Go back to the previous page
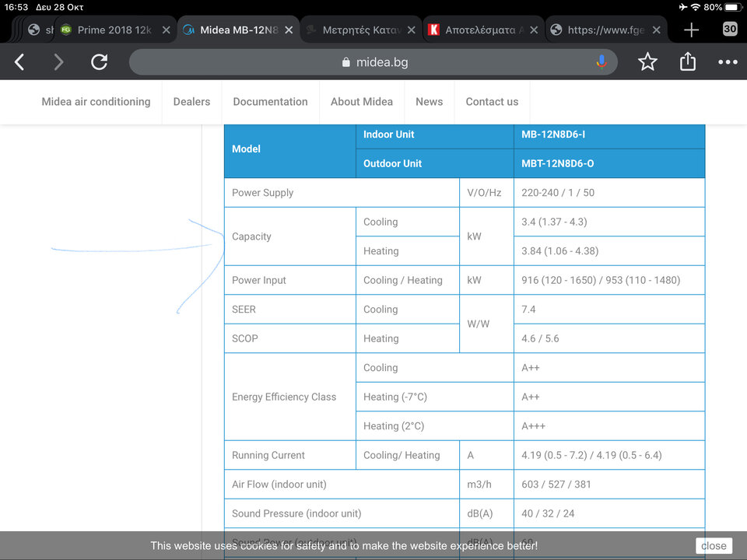This screenshot has height=560, width=747. pyautogui.click(x=19, y=62)
